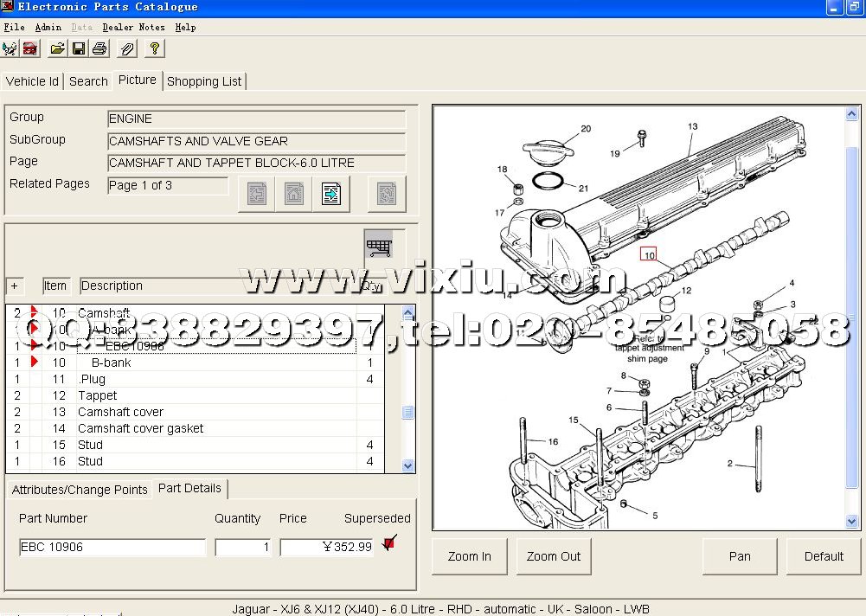Click the parts list vertical scrollbar thumb

click(x=408, y=413)
